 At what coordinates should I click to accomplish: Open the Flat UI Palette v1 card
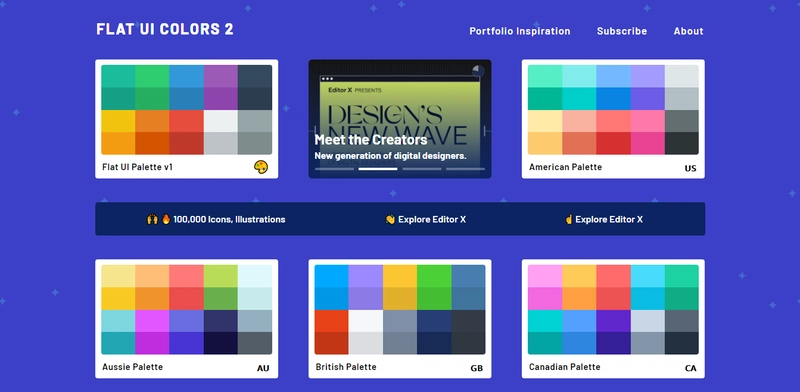[x=187, y=119]
